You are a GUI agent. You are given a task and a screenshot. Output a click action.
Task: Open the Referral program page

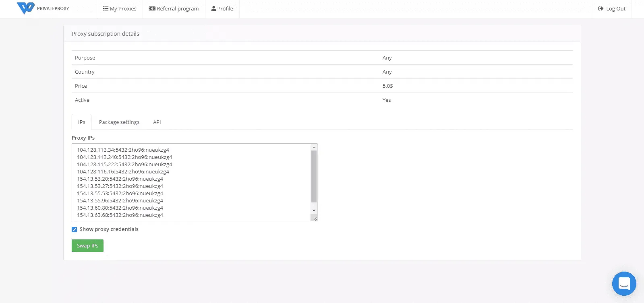coord(174,8)
